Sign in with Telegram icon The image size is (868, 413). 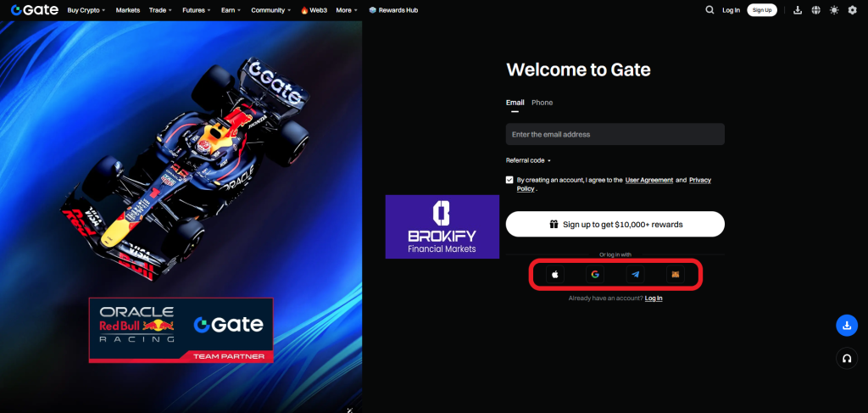click(635, 274)
